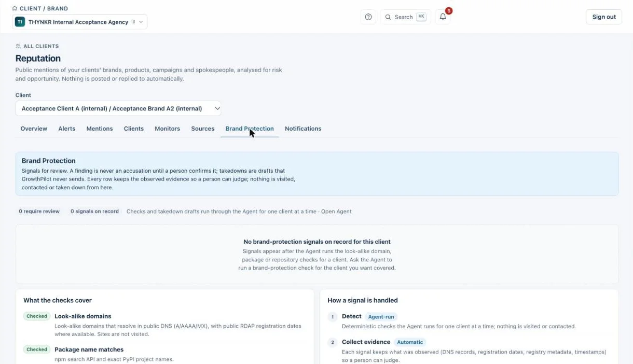Select the Brand Protection tab

coord(250,129)
